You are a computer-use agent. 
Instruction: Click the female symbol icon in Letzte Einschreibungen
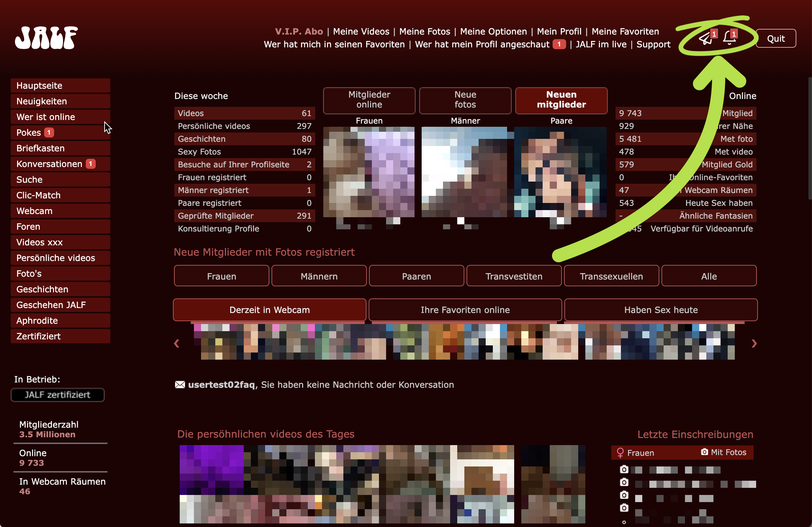pyautogui.click(x=620, y=453)
